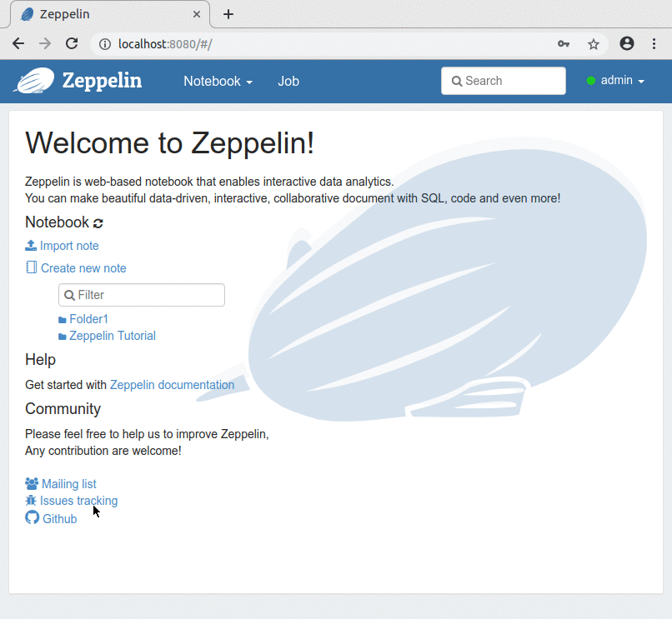The width and height of the screenshot is (672, 619).
Task: Open the Notebook dropdown menu
Action: pyautogui.click(x=218, y=81)
